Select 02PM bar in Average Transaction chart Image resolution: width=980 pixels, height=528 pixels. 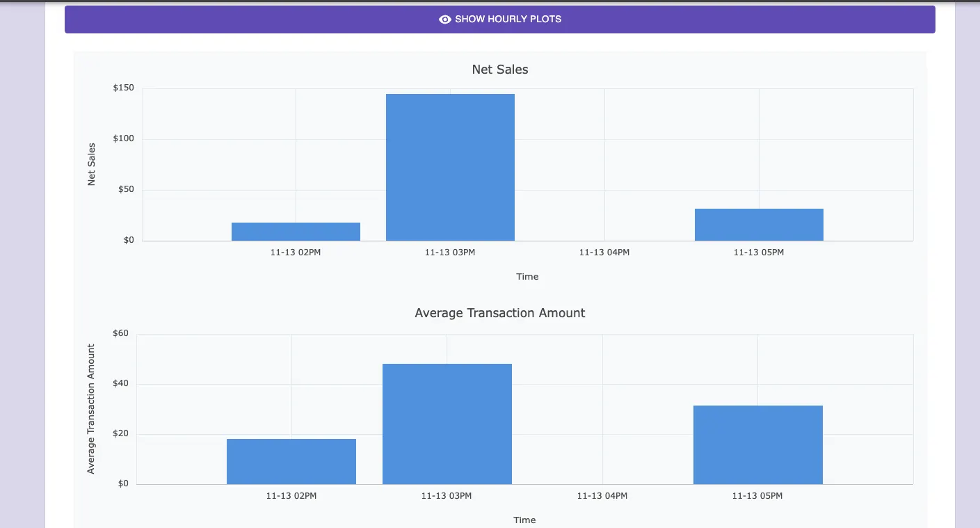291,461
